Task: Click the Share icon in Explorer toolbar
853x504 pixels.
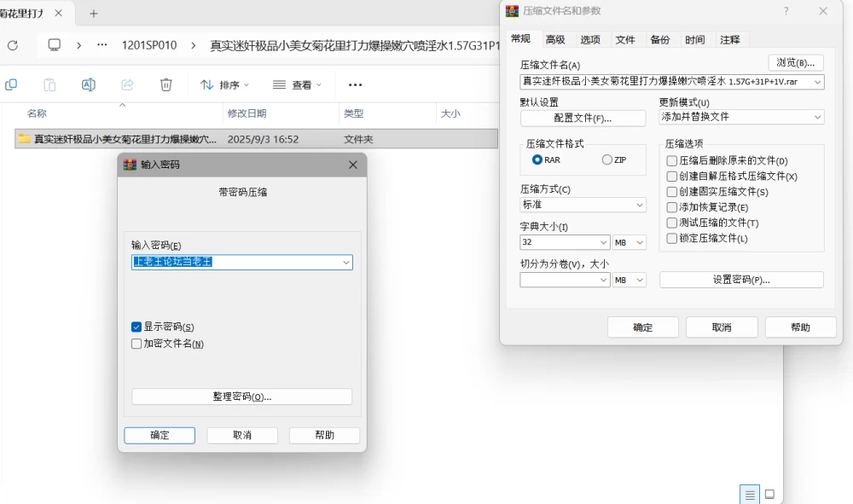Action: click(x=127, y=84)
